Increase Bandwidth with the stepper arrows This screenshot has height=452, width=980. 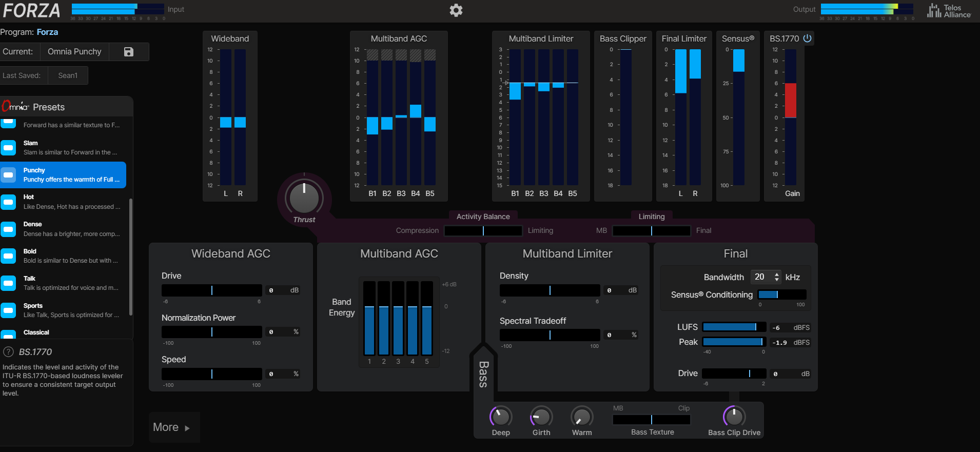777,274
